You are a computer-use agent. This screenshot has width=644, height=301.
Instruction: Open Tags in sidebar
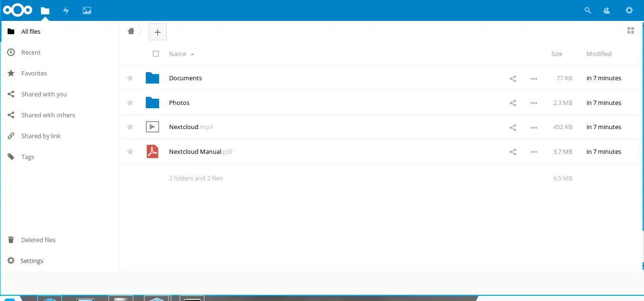[59, 157]
